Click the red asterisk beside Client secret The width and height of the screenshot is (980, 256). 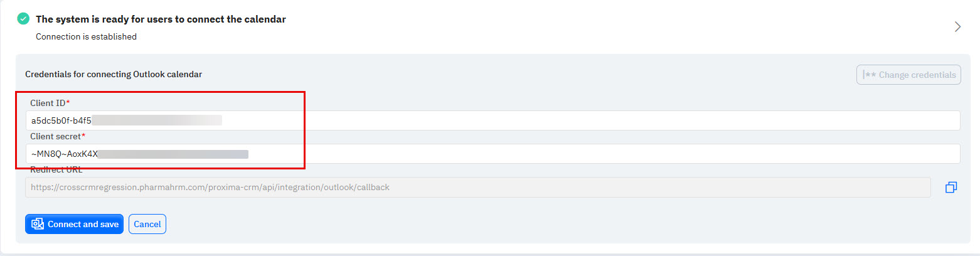tap(83, 136)
